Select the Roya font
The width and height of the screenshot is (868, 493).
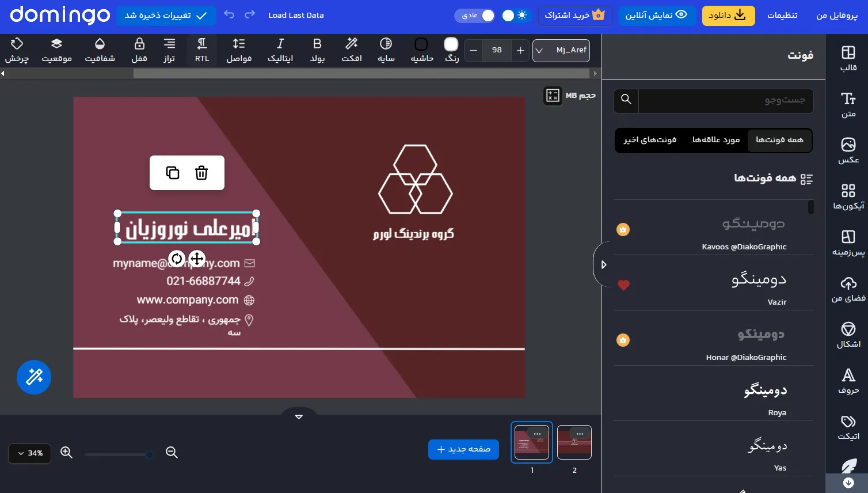[x=714, y=395]
